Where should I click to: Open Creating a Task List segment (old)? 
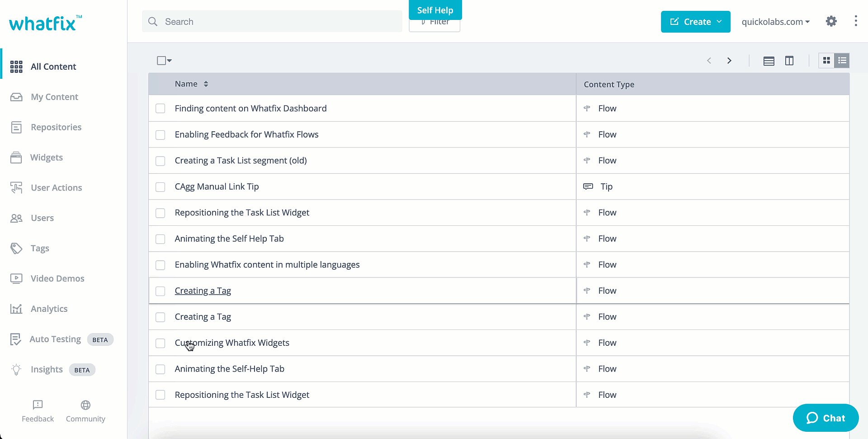[x=241, y=160]
